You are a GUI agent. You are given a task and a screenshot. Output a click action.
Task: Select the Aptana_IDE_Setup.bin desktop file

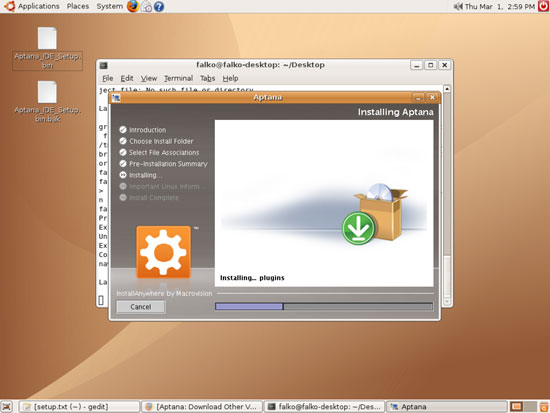tap(47, 48)
